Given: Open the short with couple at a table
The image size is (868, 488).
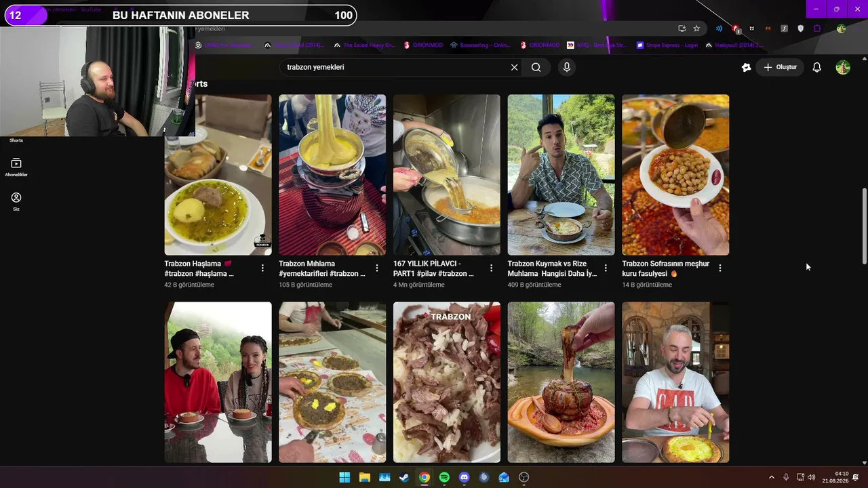Looking at the screenshot, I should (x=218, y=382).
